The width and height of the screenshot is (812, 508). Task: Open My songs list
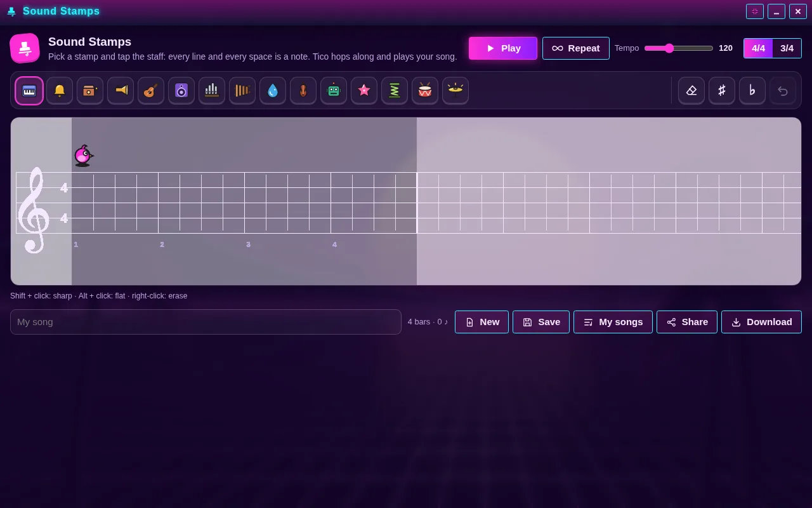tap(613, 322)
